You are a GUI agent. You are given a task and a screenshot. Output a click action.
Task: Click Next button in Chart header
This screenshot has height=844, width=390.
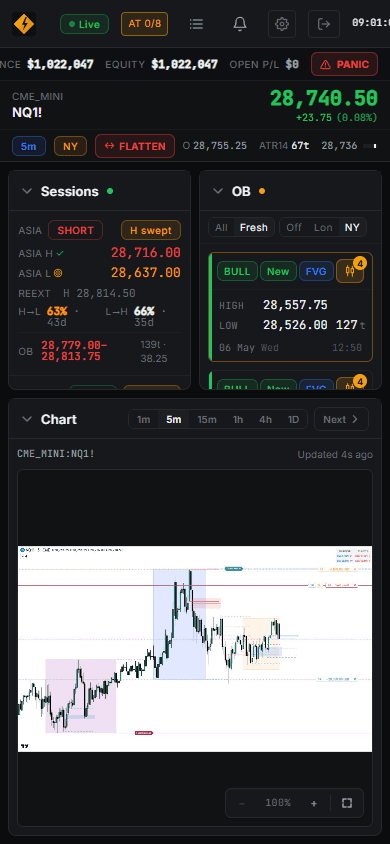point(342,419)
